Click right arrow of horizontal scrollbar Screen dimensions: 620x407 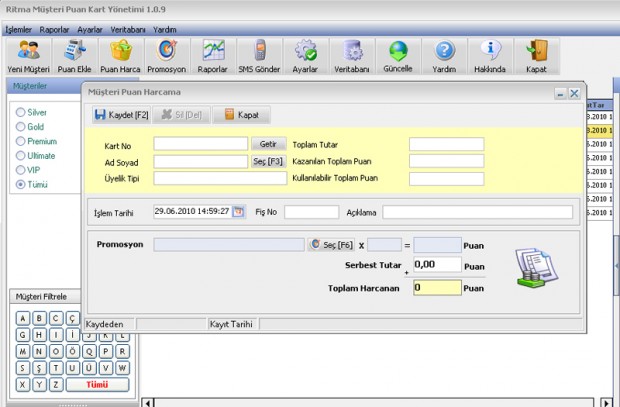coord(606,403)
